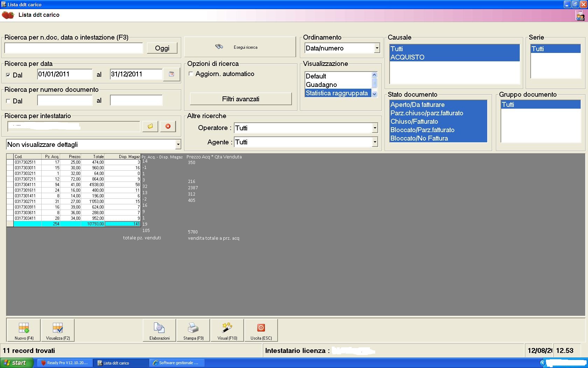This screenshot has height=368, width=588.
Task: Toggle the Dal date search checkbox
Action: (x=8, y=75)
